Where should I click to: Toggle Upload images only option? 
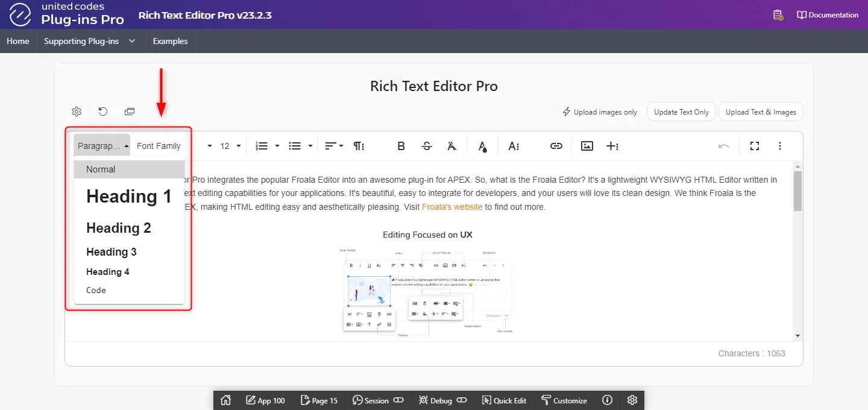[x=599, y=112]
